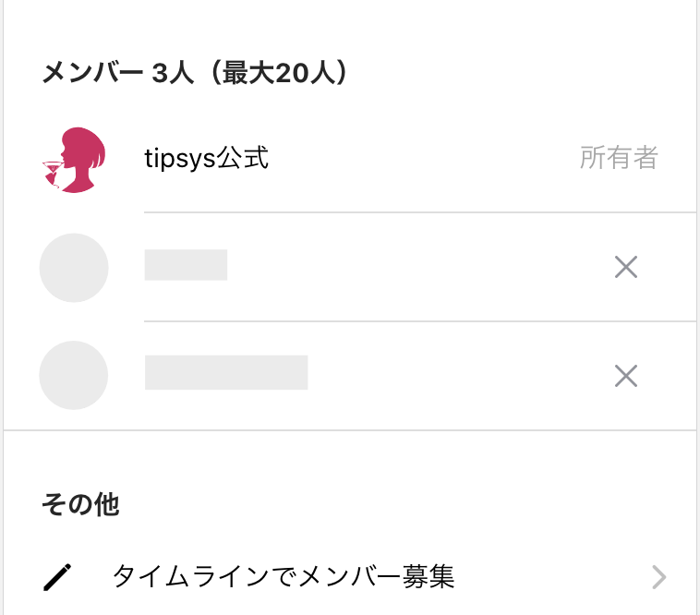The height and width of the screenshot is (615, 700).
Task: Remove the third member with X
Action: click(626, 376)
